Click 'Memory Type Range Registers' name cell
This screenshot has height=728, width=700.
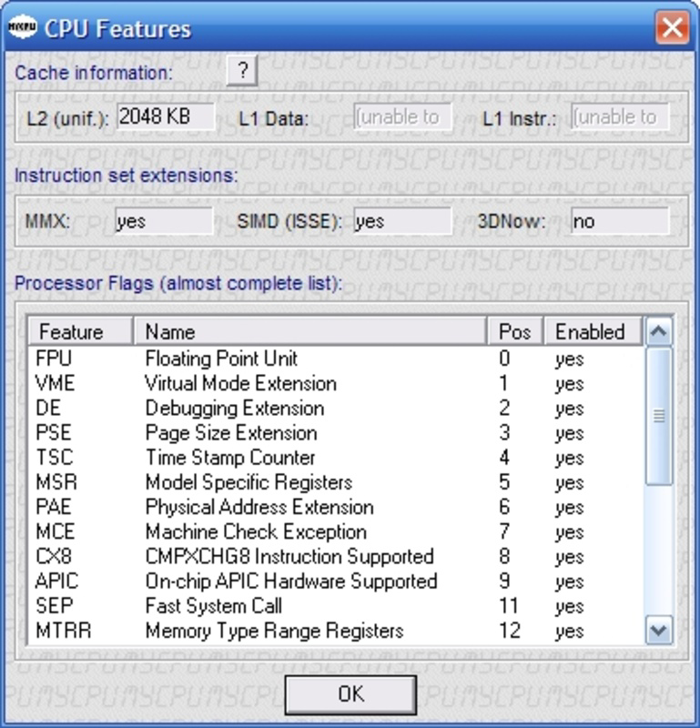[275, 631]
